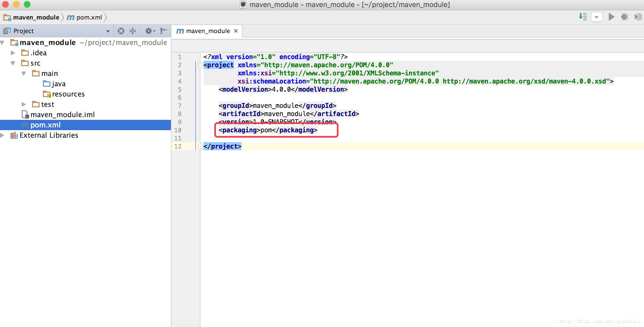Screen dimensions: 644x327
Task: Toggle code fold at closing project tag
Action: 200,146
